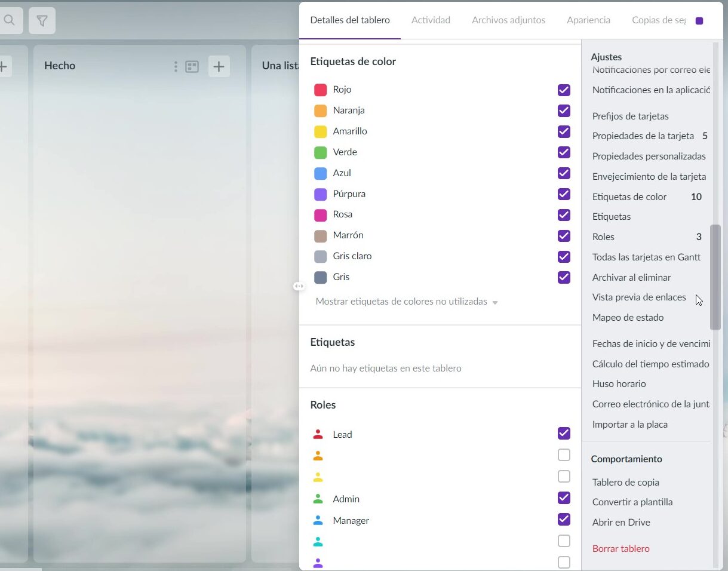728x571 pixels.
Task: Click the teal role person icon
Action: (x=318, y=542)
